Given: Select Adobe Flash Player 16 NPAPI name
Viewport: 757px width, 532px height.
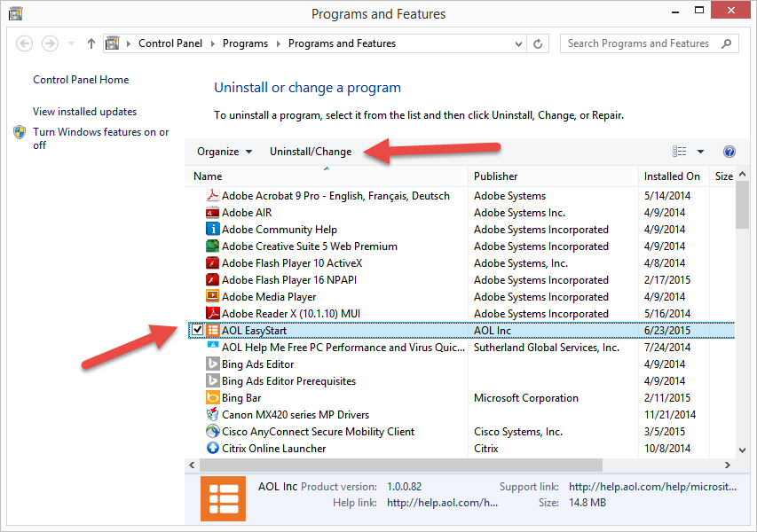Looking at the screenshot, I should pos(289,280).
